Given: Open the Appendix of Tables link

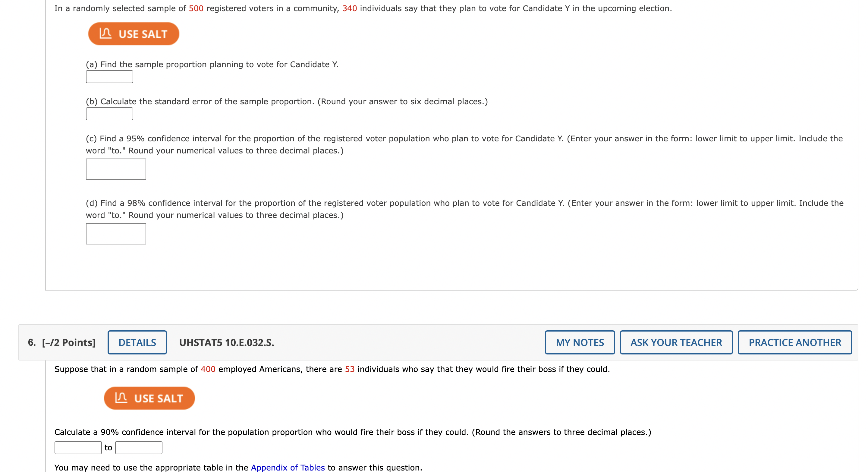Looking at the screenshot, I should click(288, 467).
